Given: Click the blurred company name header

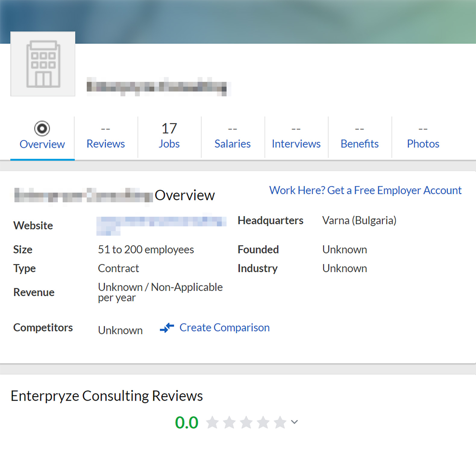Looking at the screenshot, I should tap(159, 87).
